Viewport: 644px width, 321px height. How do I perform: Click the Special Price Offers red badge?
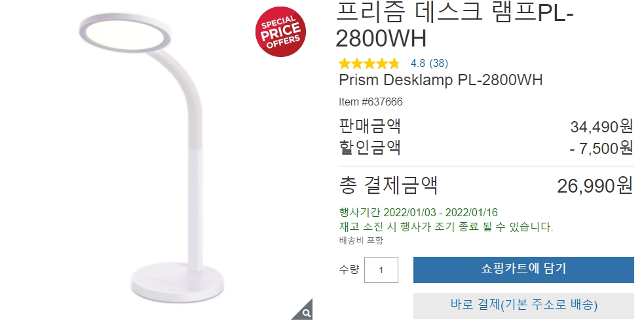[280, 31]
